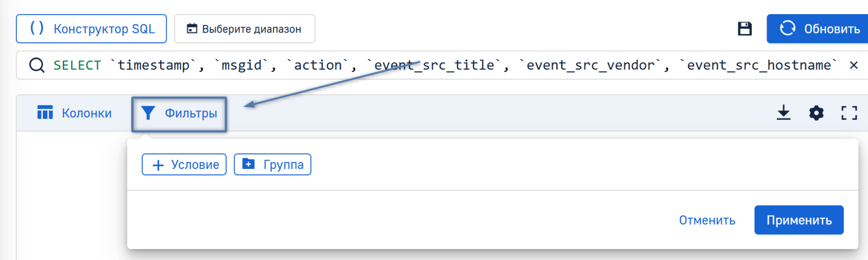Cancel filters with Отменить
This screenshot has width=868, height=260.
pyautogui.click(x=707, y=220)
